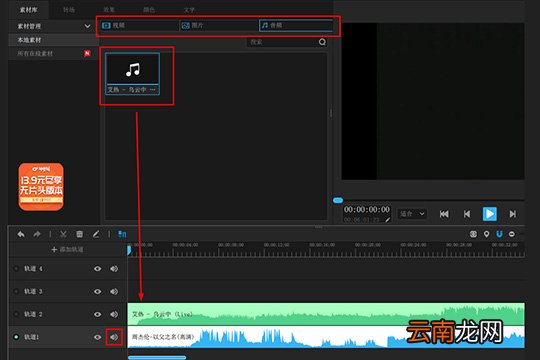Select the picture material filter tab
Image resolution: width=540 pixels, height=360 pixels.
click(219, 25)
